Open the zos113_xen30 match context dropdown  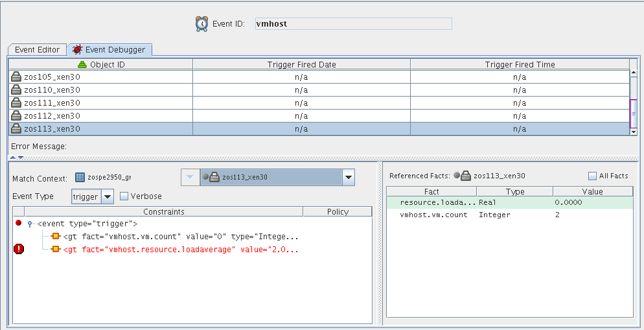[349, 178]
